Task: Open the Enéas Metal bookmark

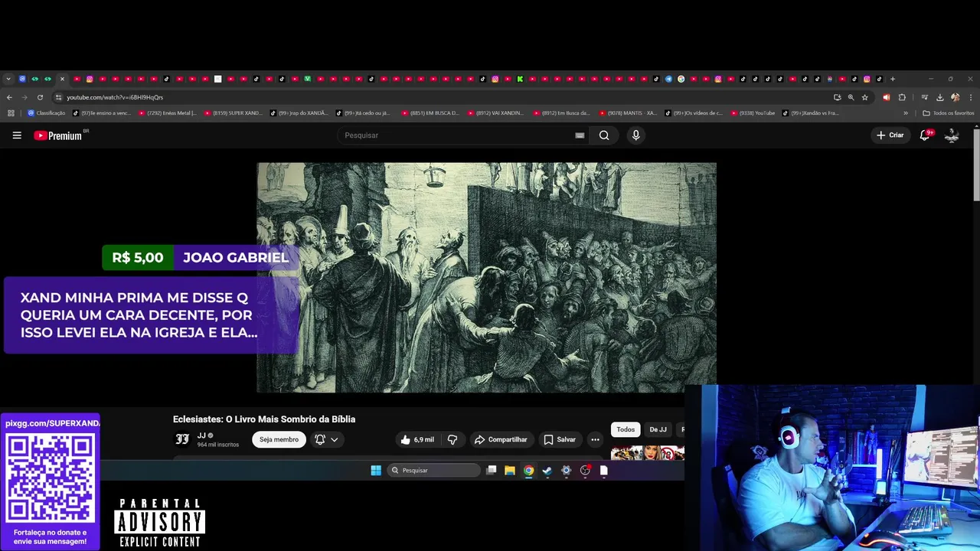Action: (166, 113)
